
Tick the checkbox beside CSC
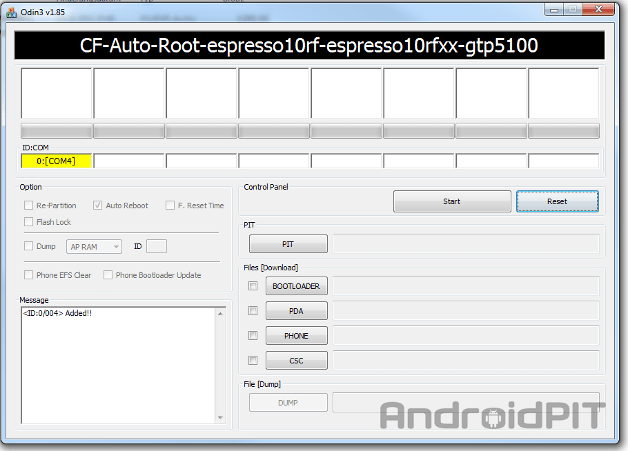253,360
